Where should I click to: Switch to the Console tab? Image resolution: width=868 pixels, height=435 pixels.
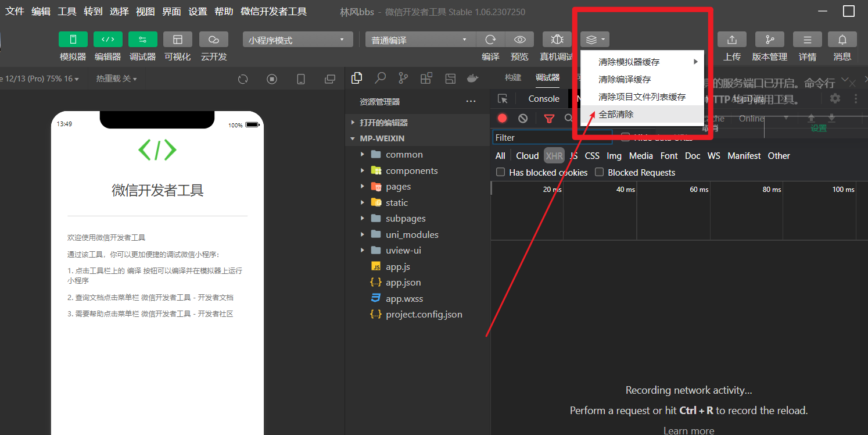click(544, 99)
